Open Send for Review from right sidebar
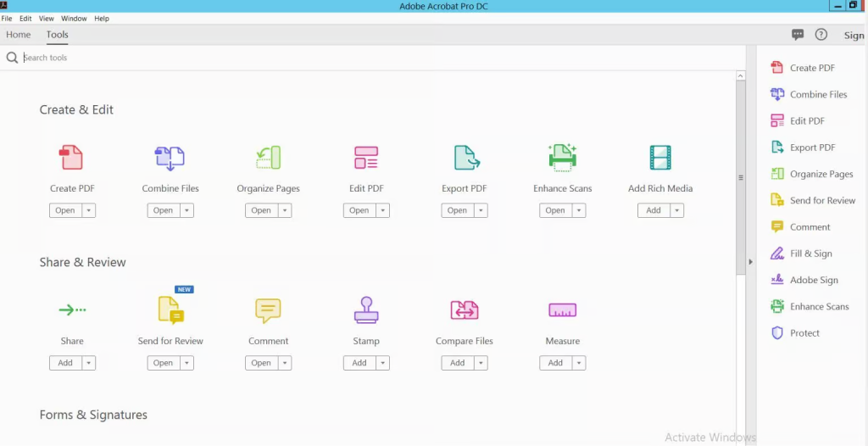This screenshot has height=446, width=868. pyautogui.click(x=813, y=201)
